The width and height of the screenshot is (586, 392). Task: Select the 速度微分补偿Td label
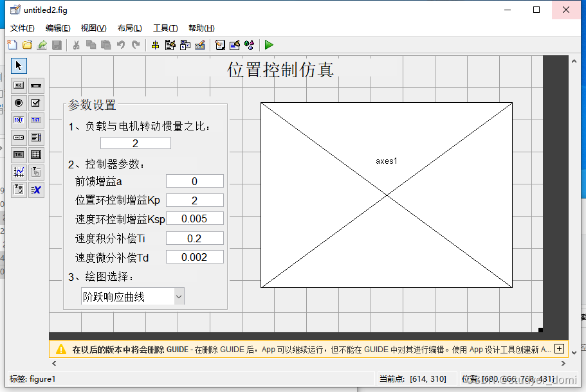pos(112,258)
